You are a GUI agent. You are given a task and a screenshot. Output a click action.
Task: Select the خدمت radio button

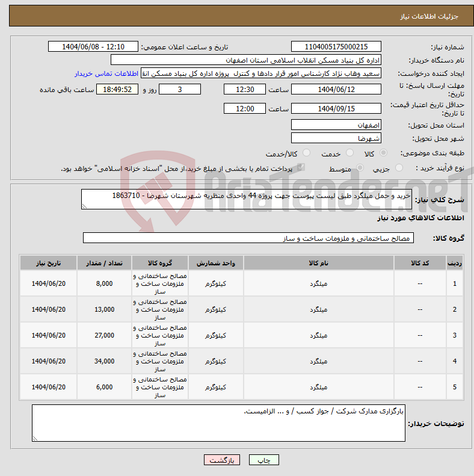coord(349,153)
